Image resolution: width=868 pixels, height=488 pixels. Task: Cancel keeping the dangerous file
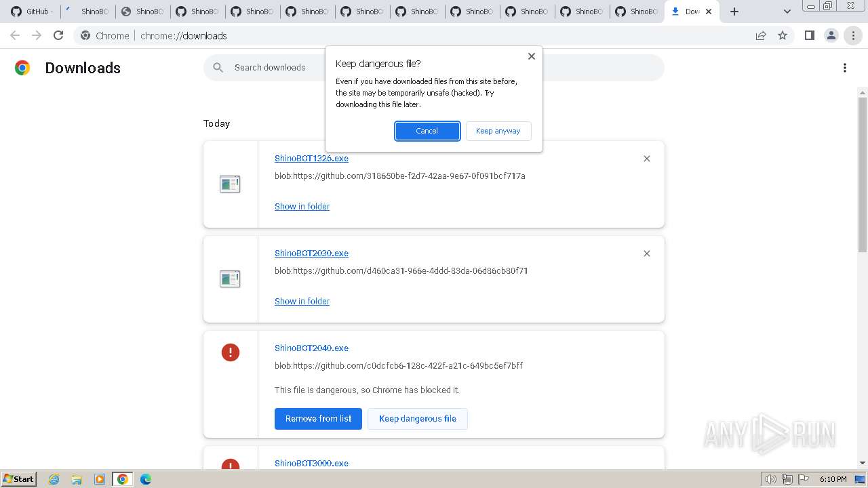coord(427,131)
